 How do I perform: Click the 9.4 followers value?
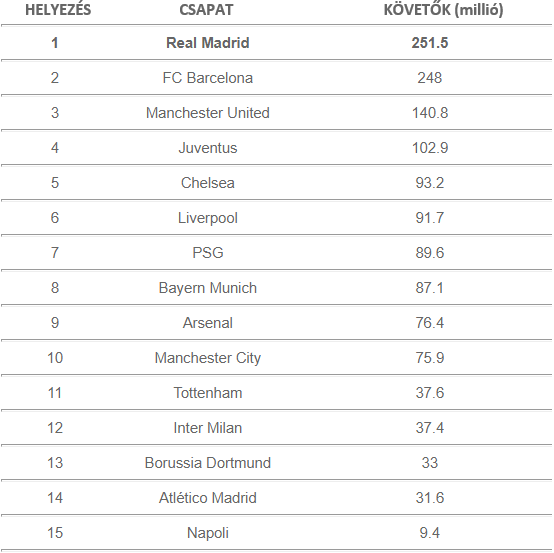pyautogui.click(x=430, y=533)
